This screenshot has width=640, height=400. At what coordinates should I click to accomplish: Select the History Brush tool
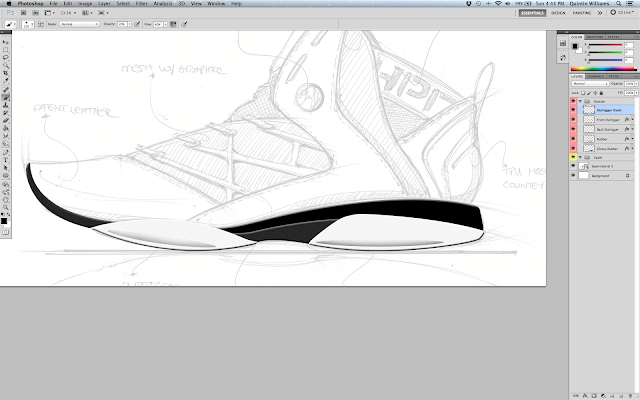[x=6, y=113]
